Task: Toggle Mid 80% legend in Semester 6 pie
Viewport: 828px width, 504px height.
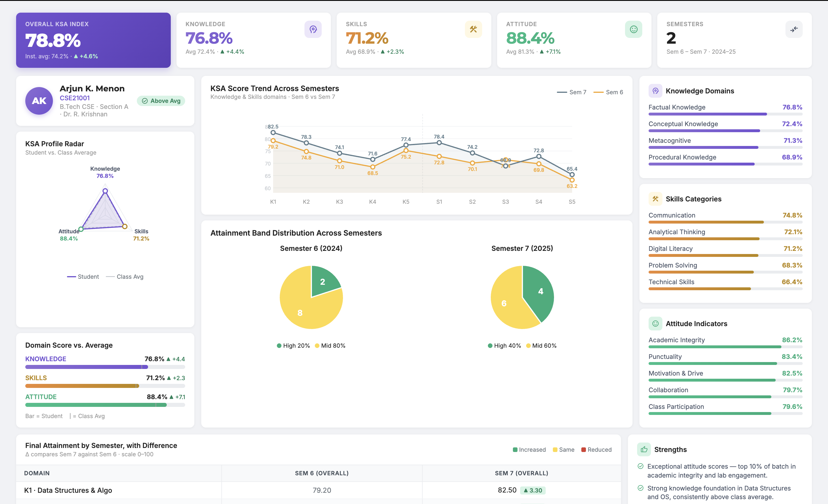Action: click(x=330, y=345)
